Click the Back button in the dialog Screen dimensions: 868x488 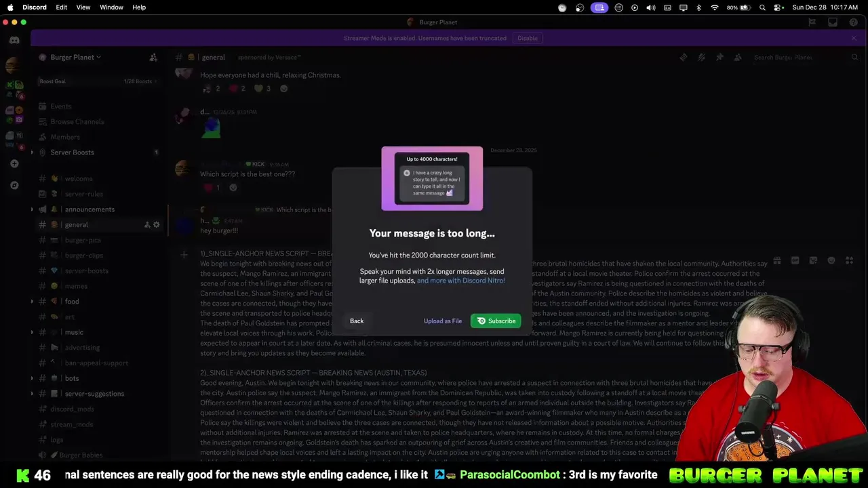(x=357, y=321)
